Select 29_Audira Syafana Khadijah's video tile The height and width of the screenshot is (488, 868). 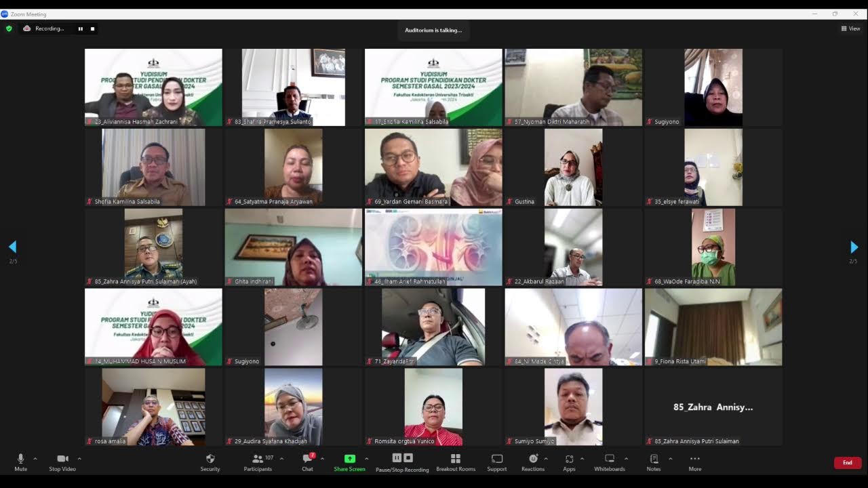click(x=294, y=407)
